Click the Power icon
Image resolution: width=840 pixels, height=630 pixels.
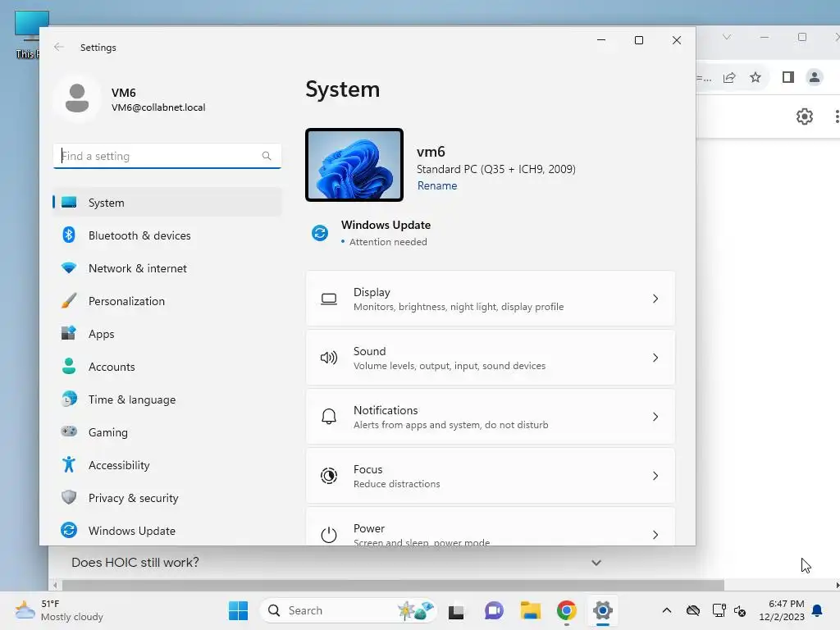(329, 534)
